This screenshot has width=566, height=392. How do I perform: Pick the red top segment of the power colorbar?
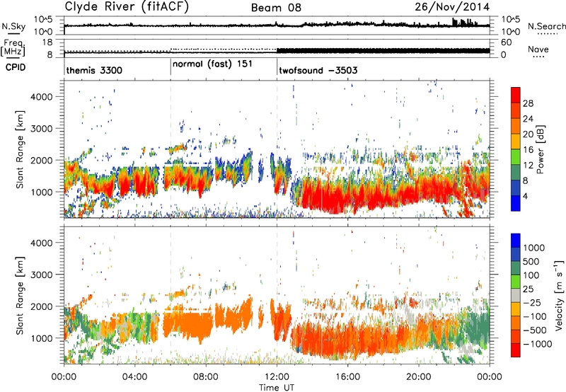(516, 96)
